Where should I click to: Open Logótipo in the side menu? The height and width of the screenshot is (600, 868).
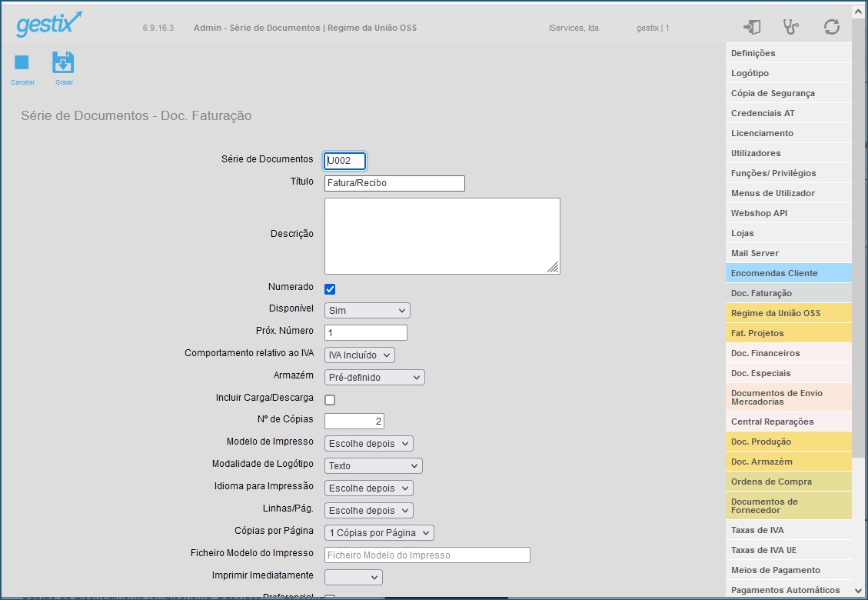point(788,73)
